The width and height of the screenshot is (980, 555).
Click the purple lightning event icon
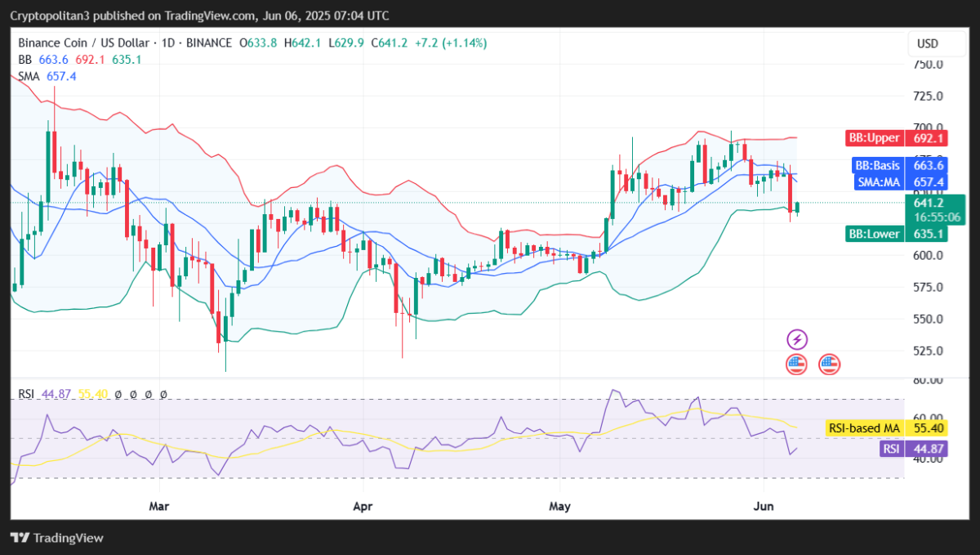click(797, 339)
